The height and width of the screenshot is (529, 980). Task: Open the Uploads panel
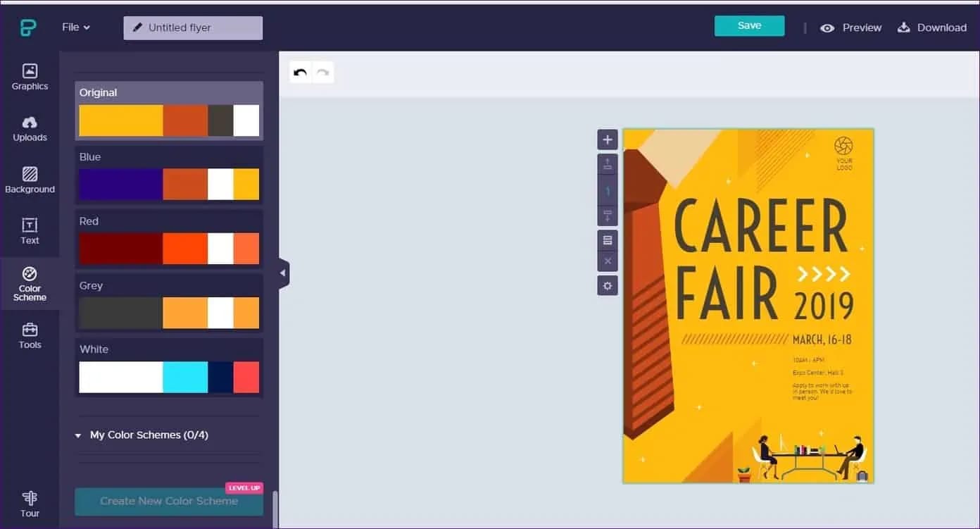click(x=30, y=128)
